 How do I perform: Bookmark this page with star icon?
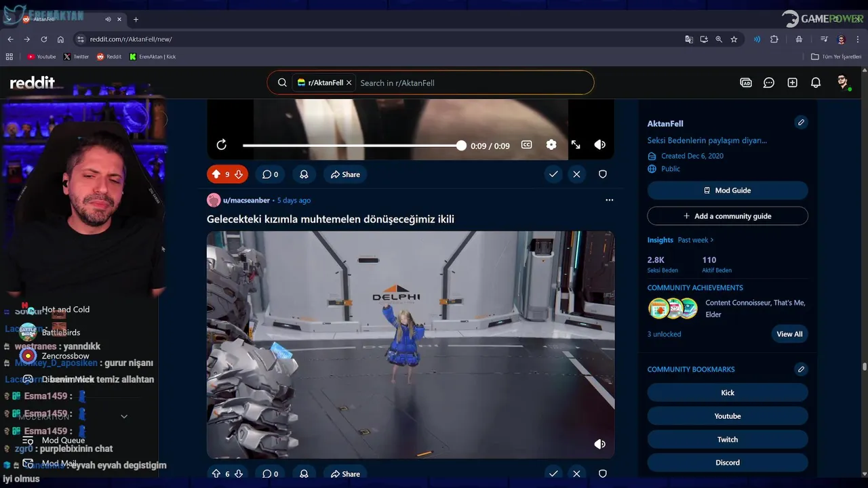click(x=734, y=39)
